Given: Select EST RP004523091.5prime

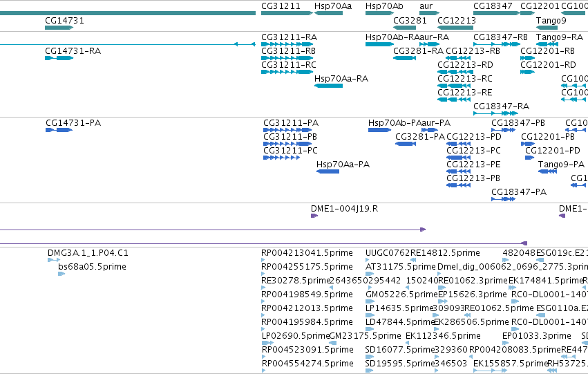Looking at the screenshot, I should point(307,350).
